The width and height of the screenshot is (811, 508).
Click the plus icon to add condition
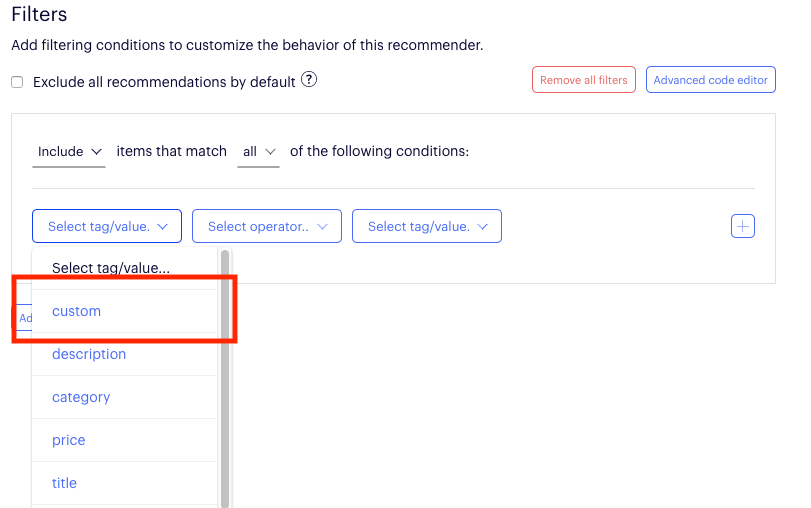743,226
